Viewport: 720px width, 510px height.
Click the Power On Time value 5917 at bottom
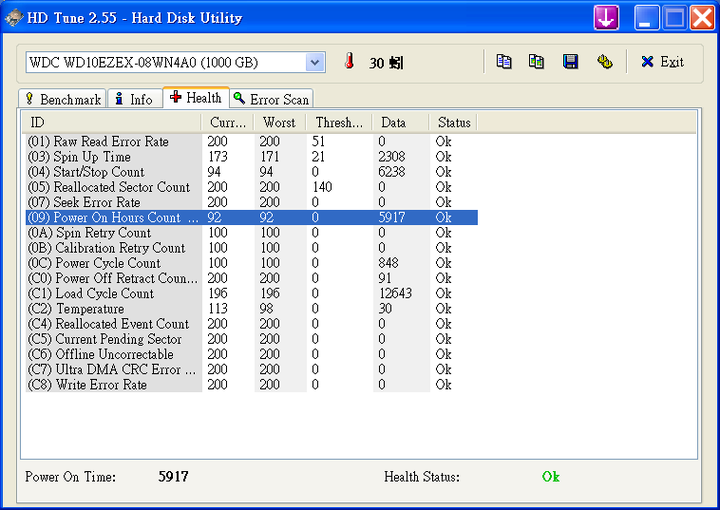point(173,476)
